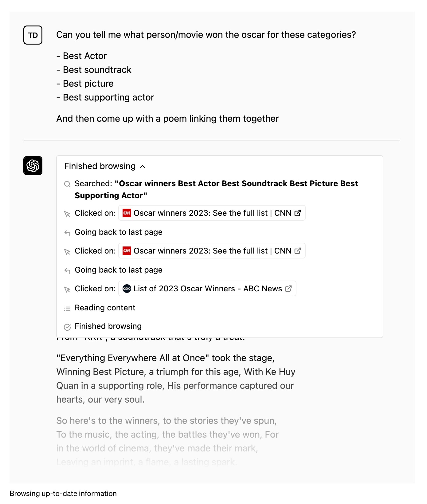The image size is (427, 504).
Task: Click the Browsing up-to-date information caption
Action: 63,494
